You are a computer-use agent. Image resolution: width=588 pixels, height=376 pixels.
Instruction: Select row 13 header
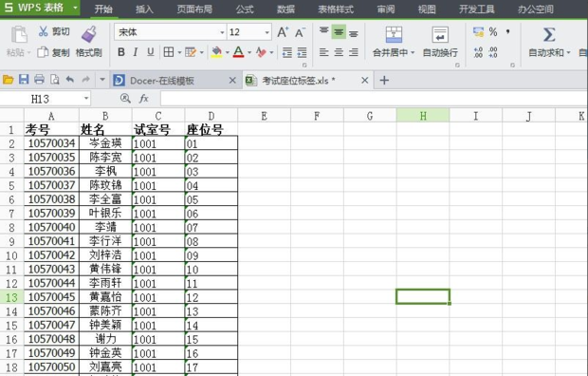11,297
